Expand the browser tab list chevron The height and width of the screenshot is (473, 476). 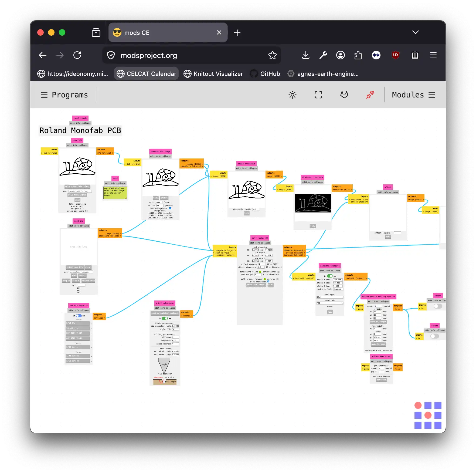click(415, 32)
